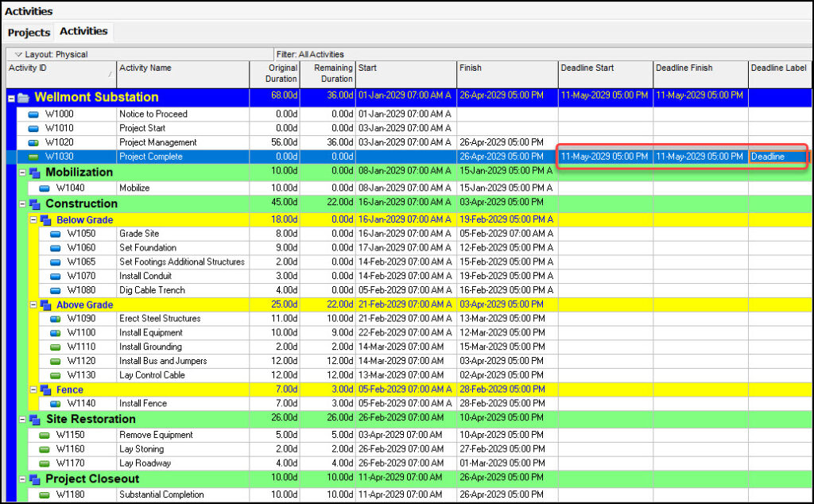Image resolution: width=814 pixels, height=504 pixels.
Task: Click the W1050 activity status icon
Action: (x=56, y=234)
